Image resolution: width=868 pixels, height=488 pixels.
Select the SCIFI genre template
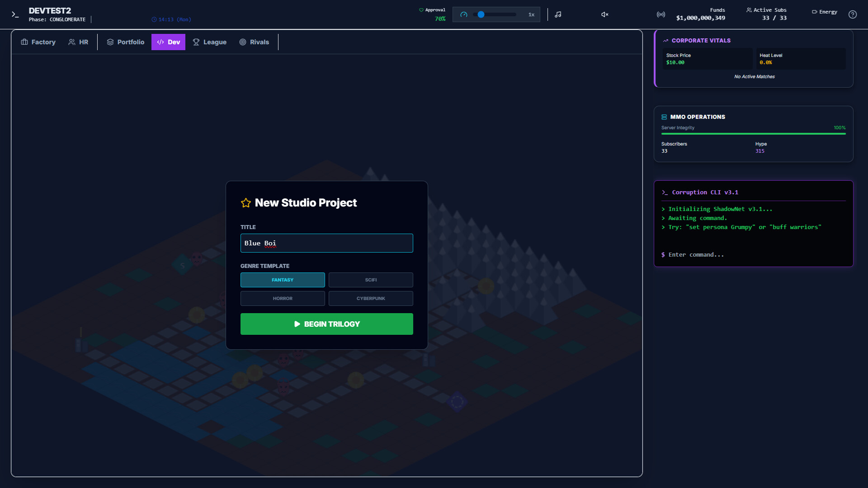(371, 280)
